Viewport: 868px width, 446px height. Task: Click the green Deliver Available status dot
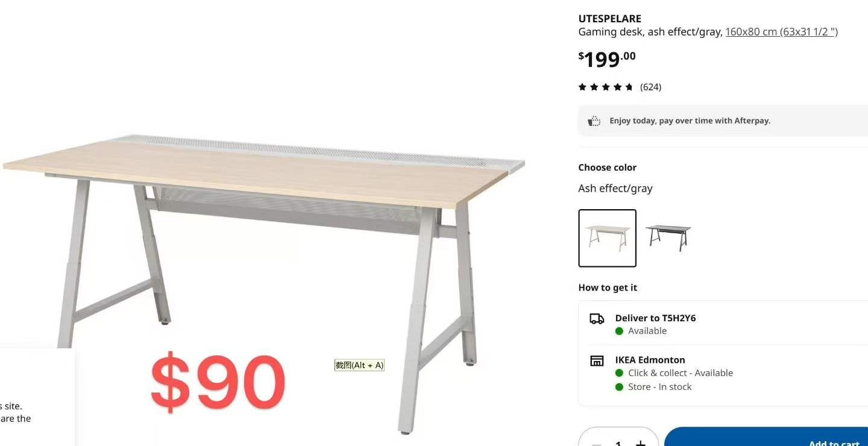point(619,331)
